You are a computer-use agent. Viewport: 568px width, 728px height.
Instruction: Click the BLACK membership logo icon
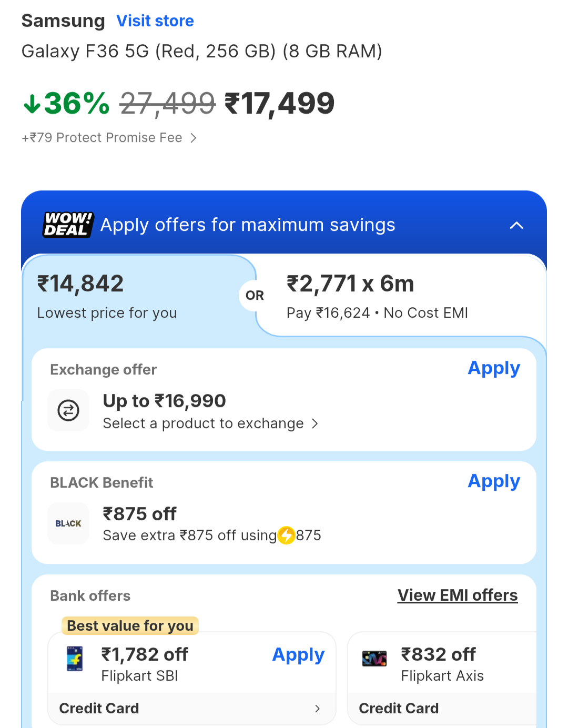pyautogui.click(x=68, y=523)
